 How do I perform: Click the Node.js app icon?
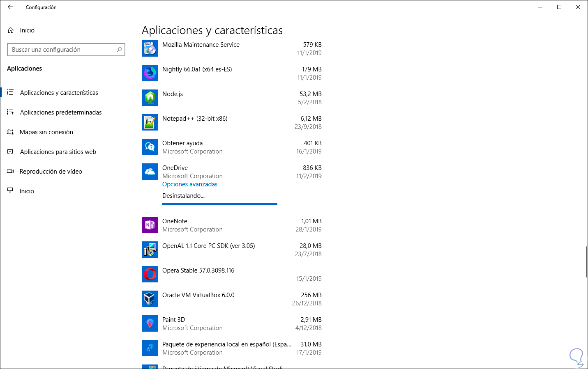[x=150, y=98]
